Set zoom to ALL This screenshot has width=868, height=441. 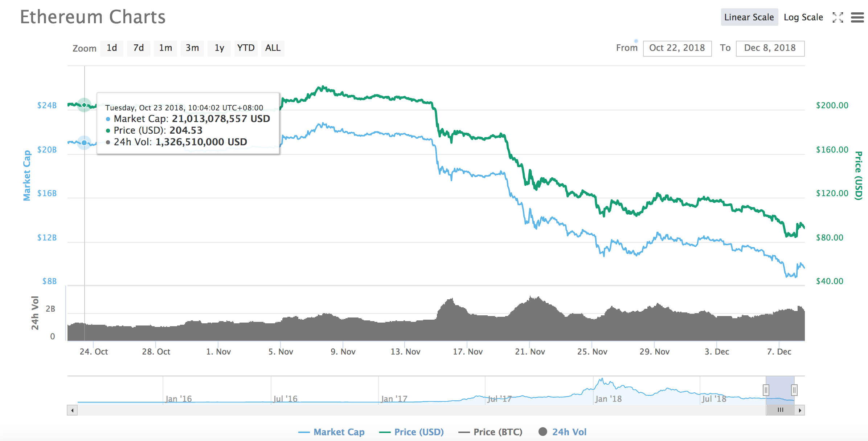tap(273, 48)
